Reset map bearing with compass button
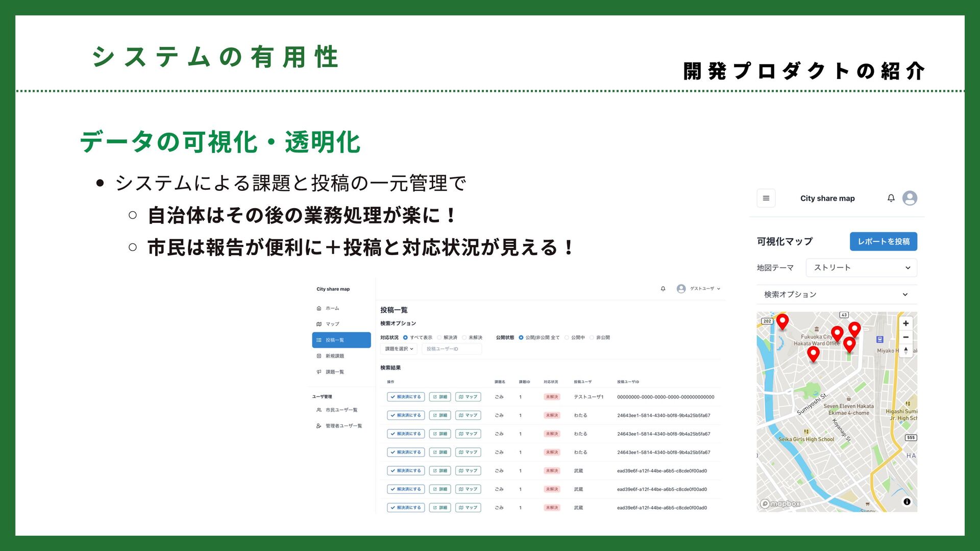The image size is (980, 551). (905, 350)
